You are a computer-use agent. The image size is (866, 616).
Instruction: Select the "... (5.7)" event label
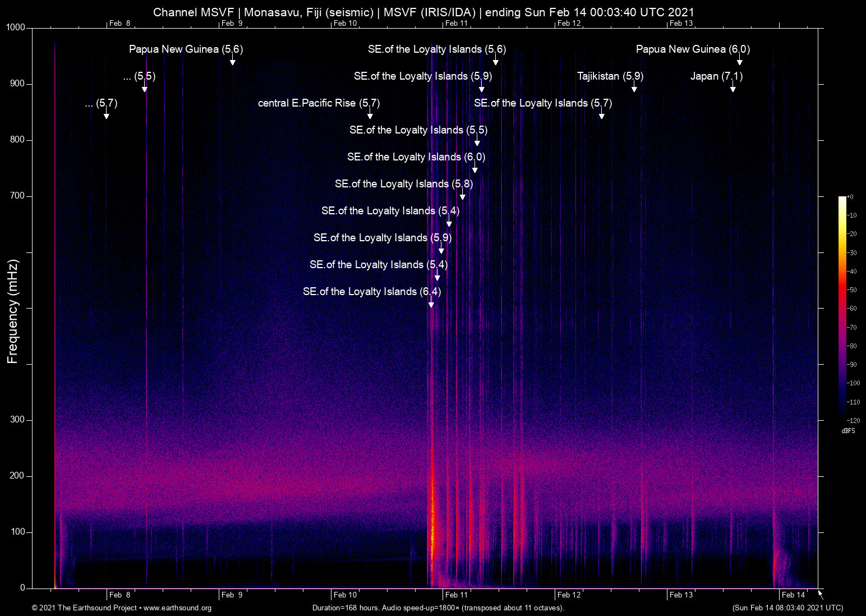[101, 103]
